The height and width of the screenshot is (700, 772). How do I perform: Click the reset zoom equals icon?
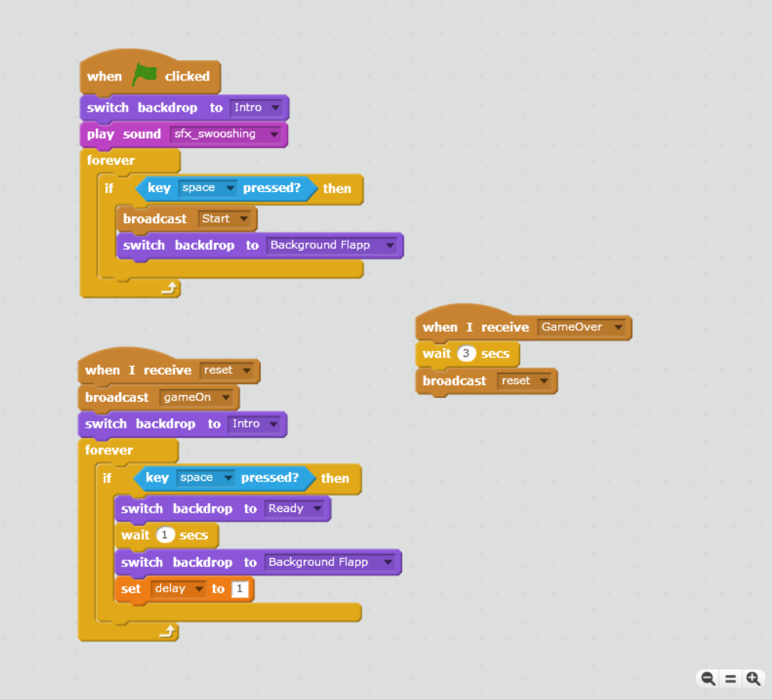731,678
